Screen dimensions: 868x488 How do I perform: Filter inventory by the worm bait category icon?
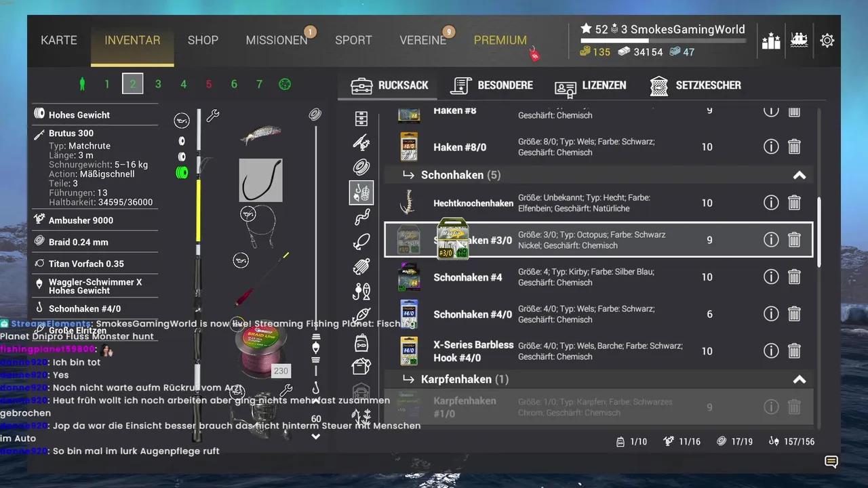[361, 218]
